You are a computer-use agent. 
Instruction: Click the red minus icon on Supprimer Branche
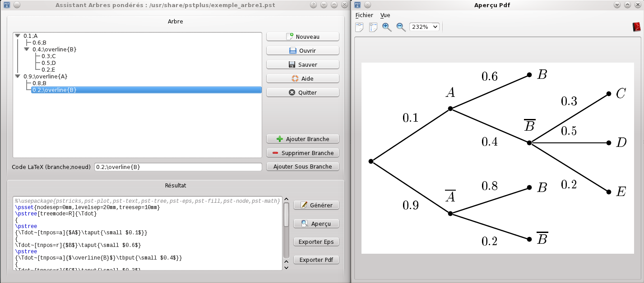(275, 153)
